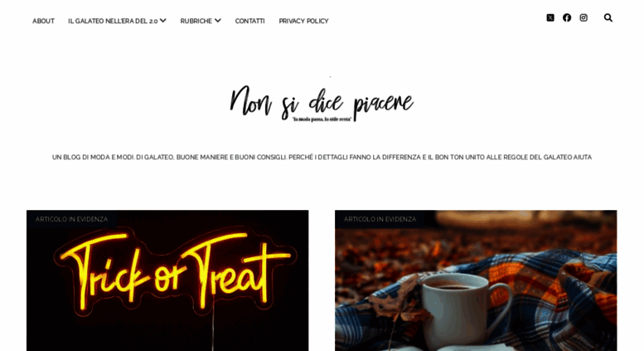Open the Privacy Policy menu item
Viewport: 644px width, 351px height.
tap(303, 21)
